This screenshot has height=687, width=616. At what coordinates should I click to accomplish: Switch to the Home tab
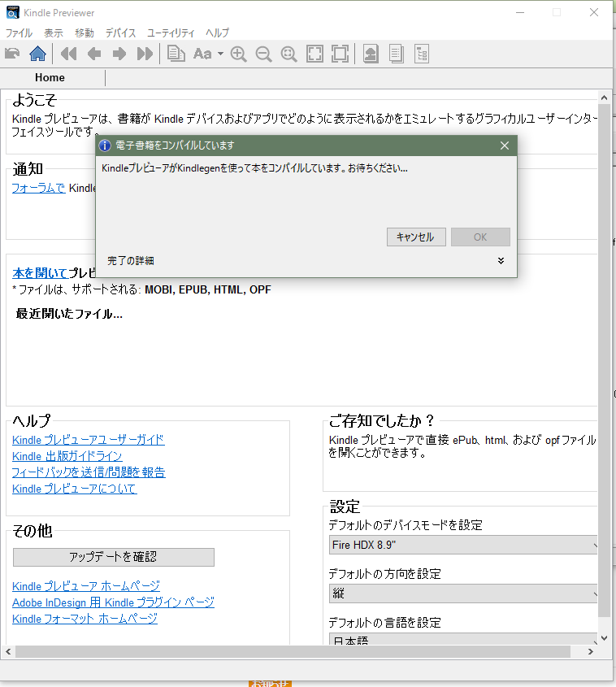pyautogui.click(x=50, y=78)
